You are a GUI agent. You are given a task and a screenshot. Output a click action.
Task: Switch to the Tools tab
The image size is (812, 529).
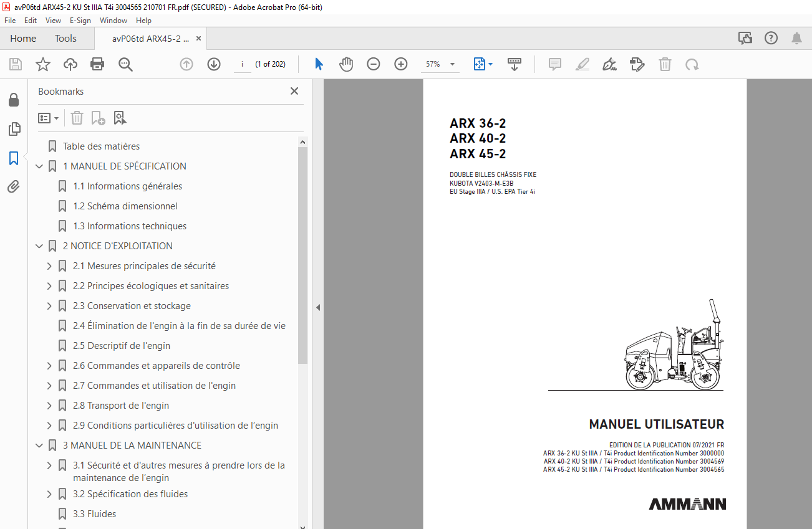point(65,39)
